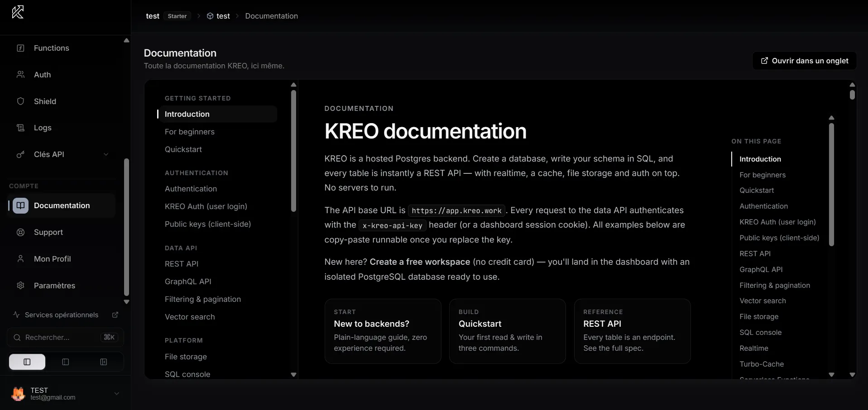Expand the Clés API submenu chevron

pos(106,154)
